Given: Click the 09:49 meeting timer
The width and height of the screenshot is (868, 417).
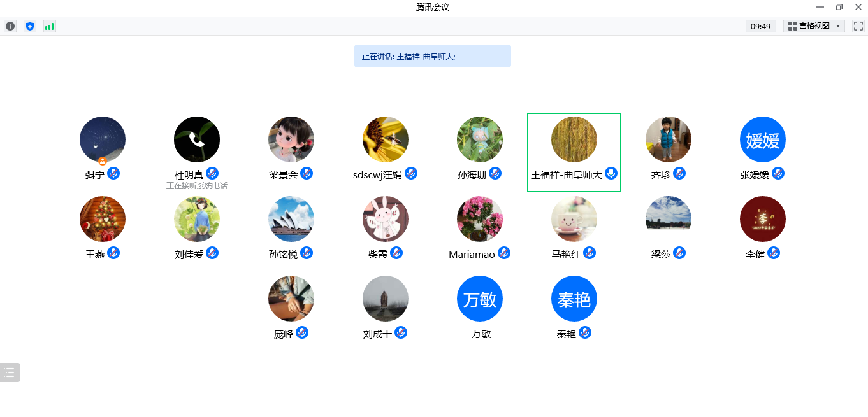Looking at the screenshot, I should coord(761,26).
